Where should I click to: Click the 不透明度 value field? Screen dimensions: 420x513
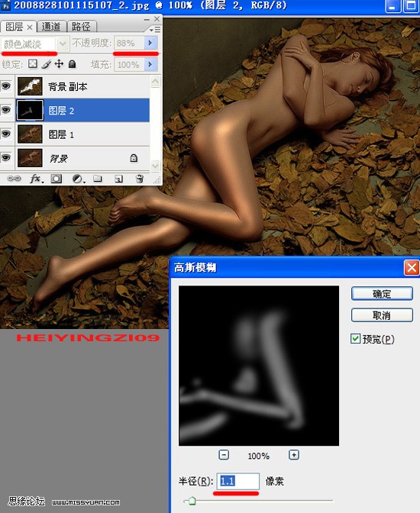pos(129,43)
